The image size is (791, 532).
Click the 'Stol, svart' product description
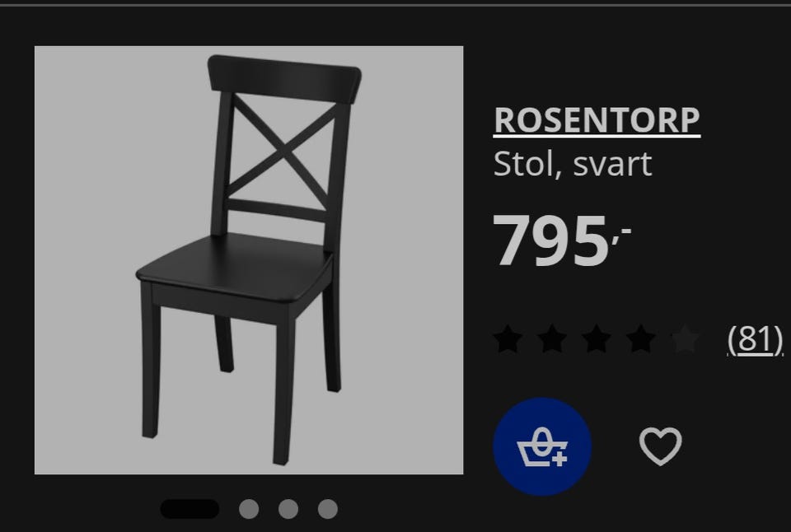(x=573, y=165)
